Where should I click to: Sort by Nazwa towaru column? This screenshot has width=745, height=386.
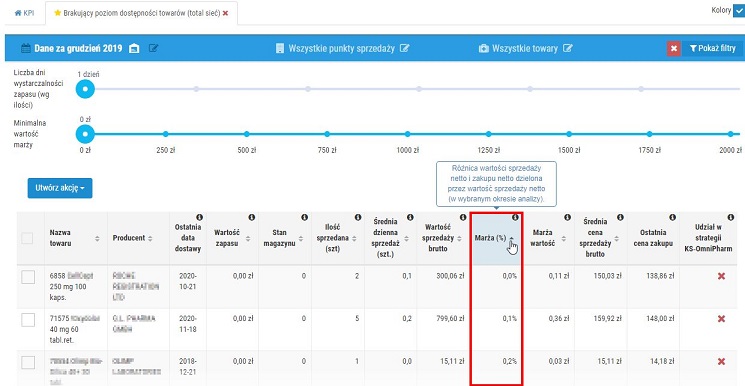coord(97,238)
